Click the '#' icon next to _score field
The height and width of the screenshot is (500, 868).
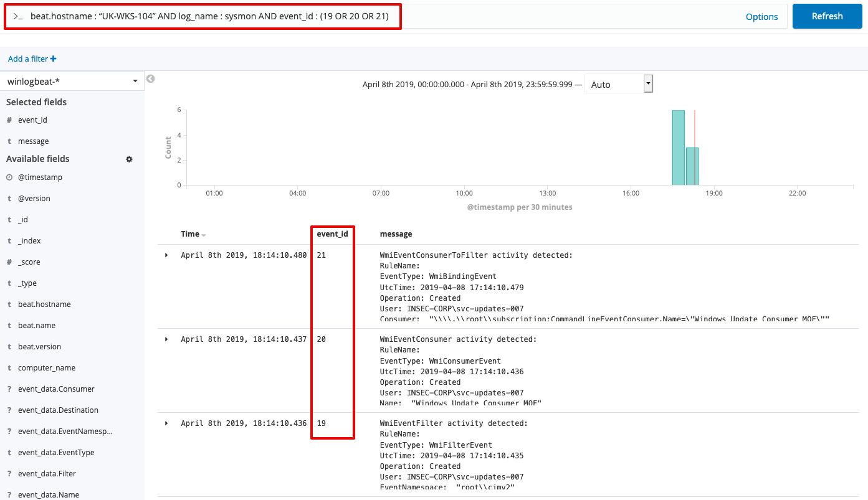pos(8,262)
